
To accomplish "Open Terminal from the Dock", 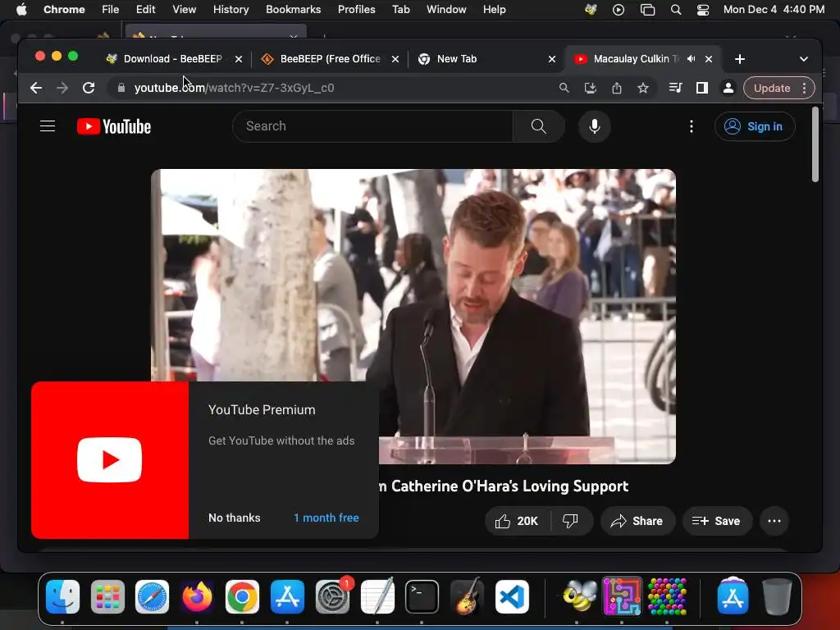I will (422, 596).
